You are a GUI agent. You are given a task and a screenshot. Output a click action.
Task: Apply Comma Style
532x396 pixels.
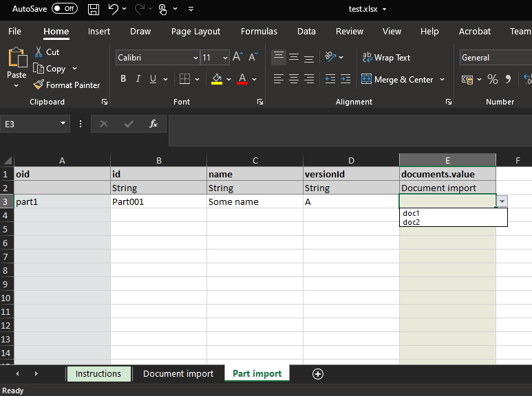coord(508,79)
